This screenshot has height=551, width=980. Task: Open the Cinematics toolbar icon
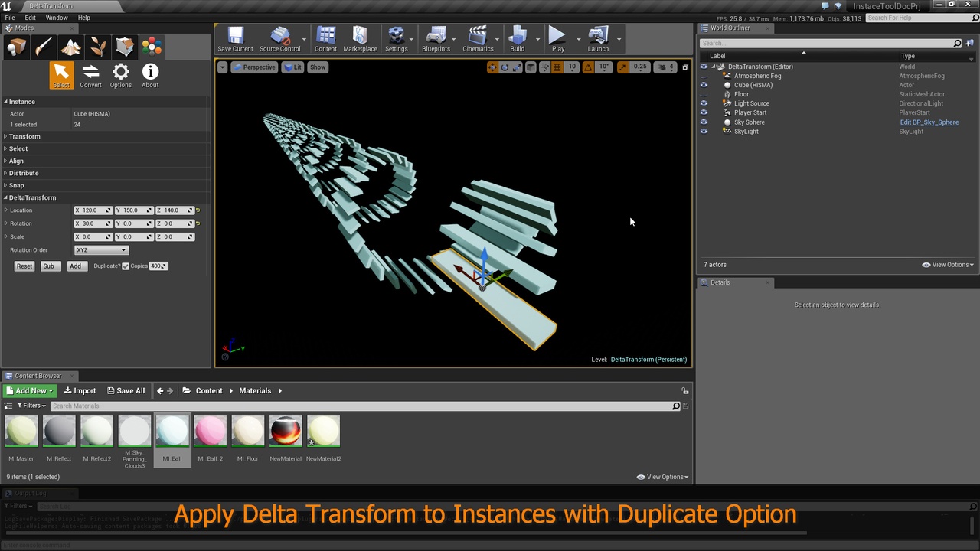[x=478, y=39]
